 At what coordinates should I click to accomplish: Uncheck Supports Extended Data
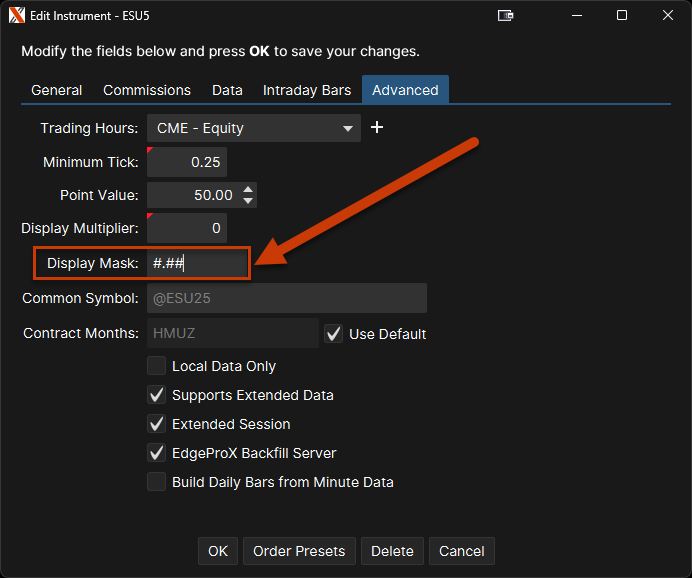[157, 395]
